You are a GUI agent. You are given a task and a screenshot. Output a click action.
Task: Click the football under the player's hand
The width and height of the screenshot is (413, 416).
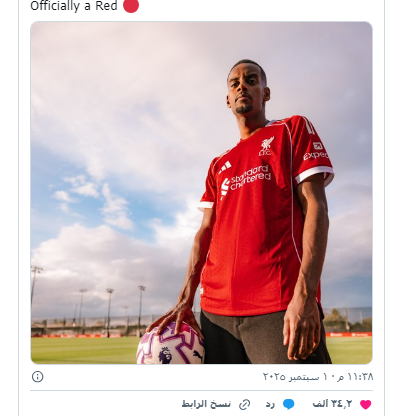tap(171, 344)
